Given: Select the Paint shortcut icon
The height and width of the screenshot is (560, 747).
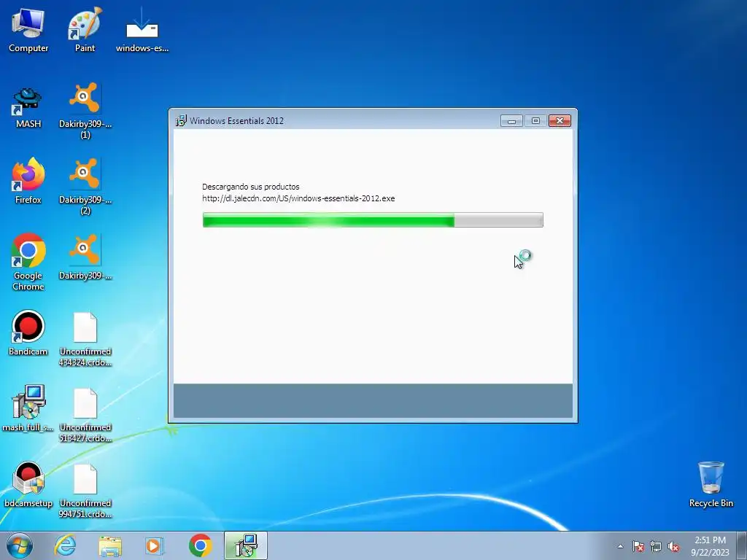Looking at the screenshot, I should [85, 29].
